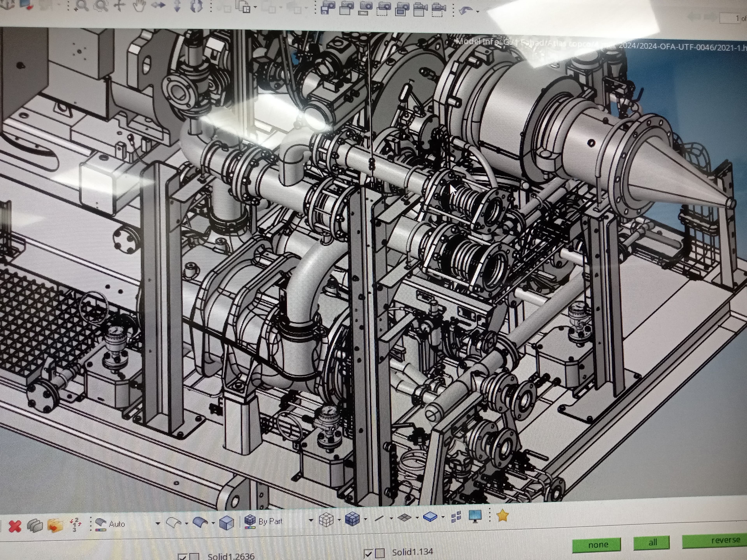The height and width of the screenshot is (560, 747).
Task: Select the zoom-to-area magnifier tool
Action: 101,5
